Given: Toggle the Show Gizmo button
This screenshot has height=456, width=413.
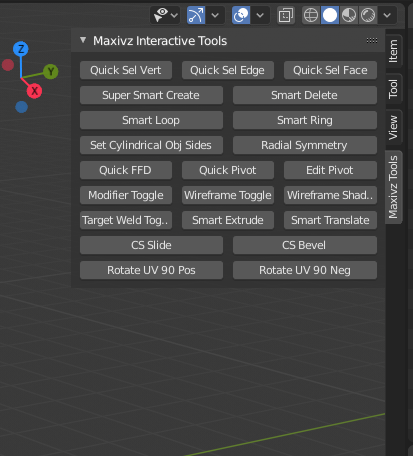Looking at the screenshot, I should tap(196, 15).
